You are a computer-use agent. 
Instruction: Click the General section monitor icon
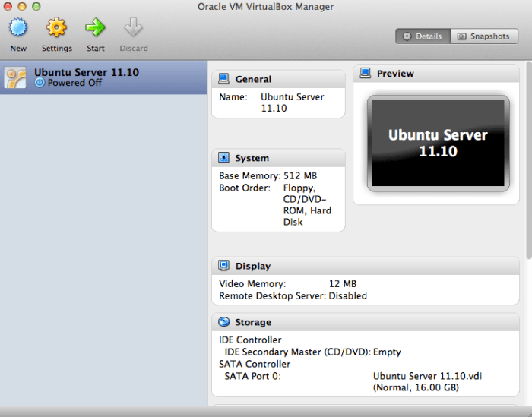[224, 79]
